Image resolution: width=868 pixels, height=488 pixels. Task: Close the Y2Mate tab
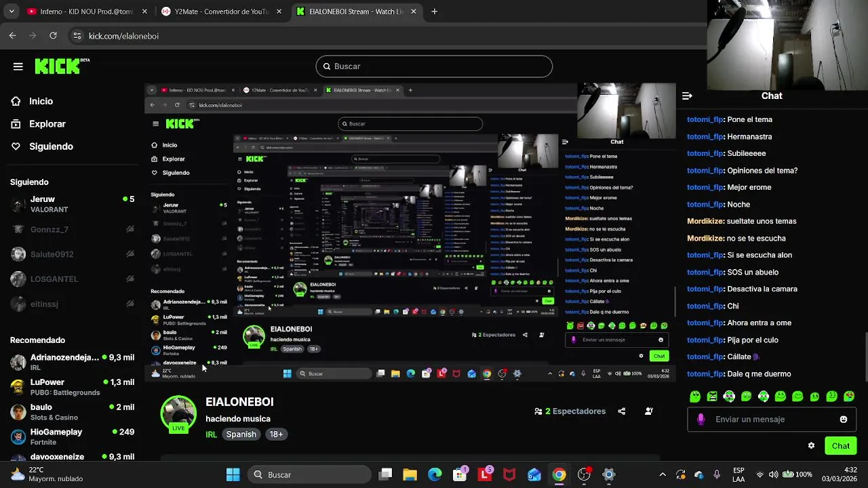click(279, 12)
